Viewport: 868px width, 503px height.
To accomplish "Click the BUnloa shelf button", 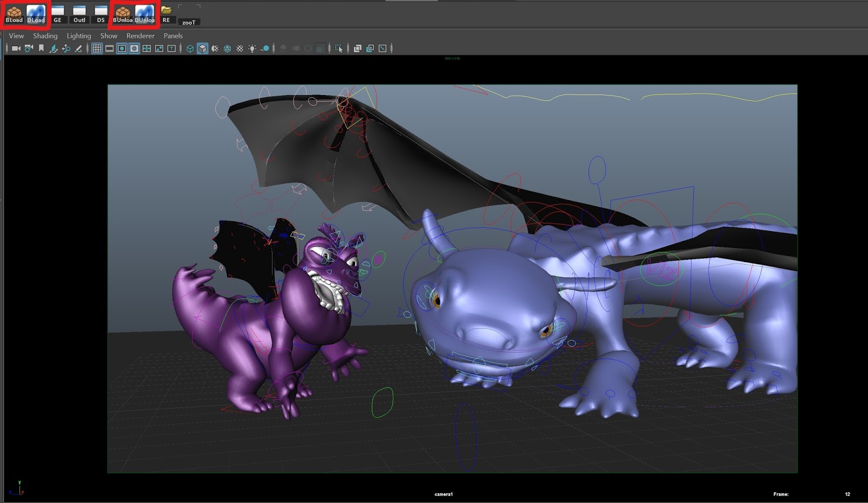I will 123,15.
